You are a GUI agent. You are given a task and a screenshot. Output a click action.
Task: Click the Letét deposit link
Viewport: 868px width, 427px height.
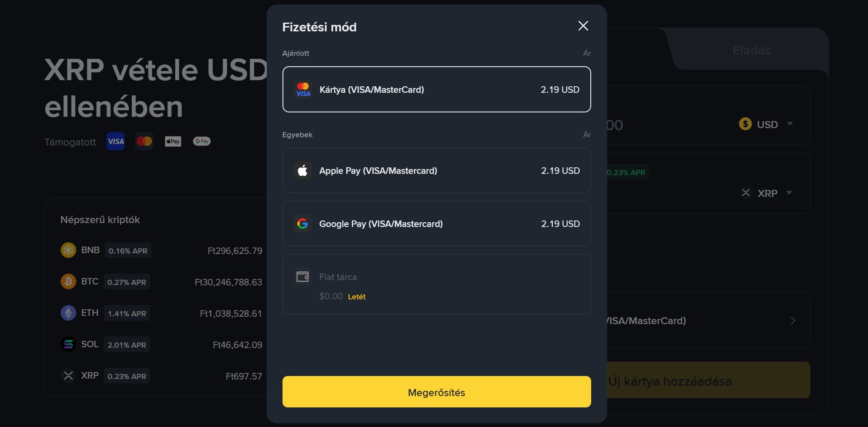357,296
